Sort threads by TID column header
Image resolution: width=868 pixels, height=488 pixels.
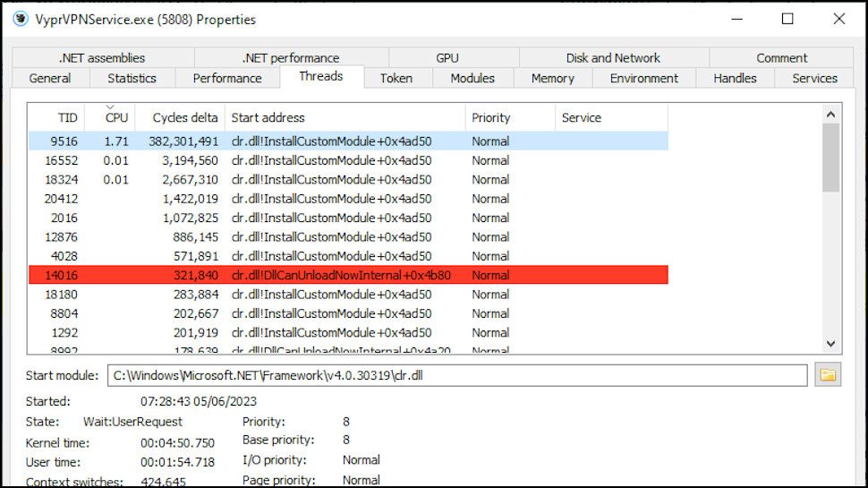(68, 117)
